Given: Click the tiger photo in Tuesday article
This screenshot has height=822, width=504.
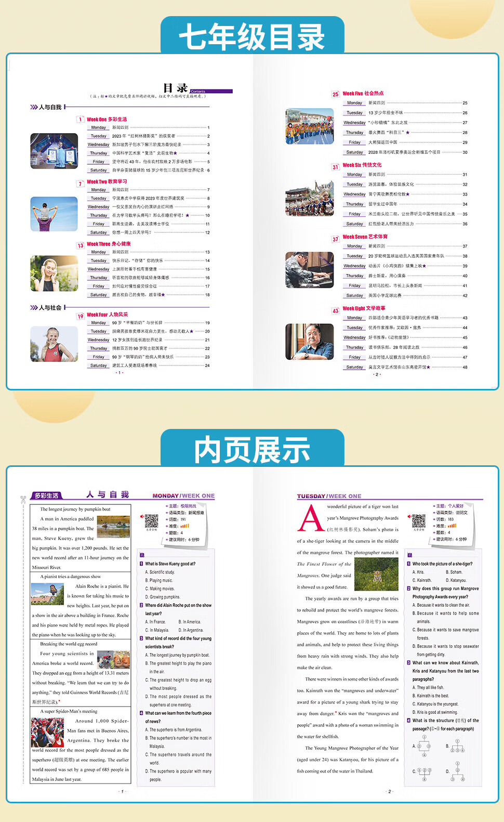Looking at the screenshot, I should pos(376,575).
